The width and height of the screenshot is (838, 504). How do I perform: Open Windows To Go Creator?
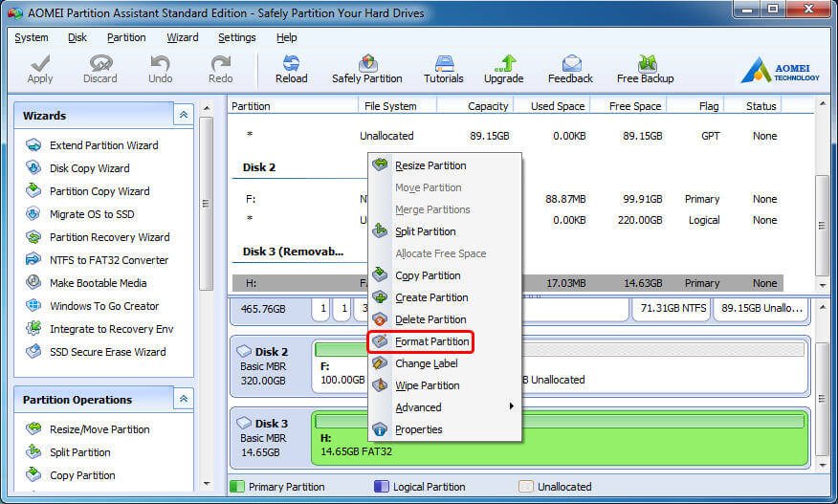pyautogui.click(x=93, y=306)
